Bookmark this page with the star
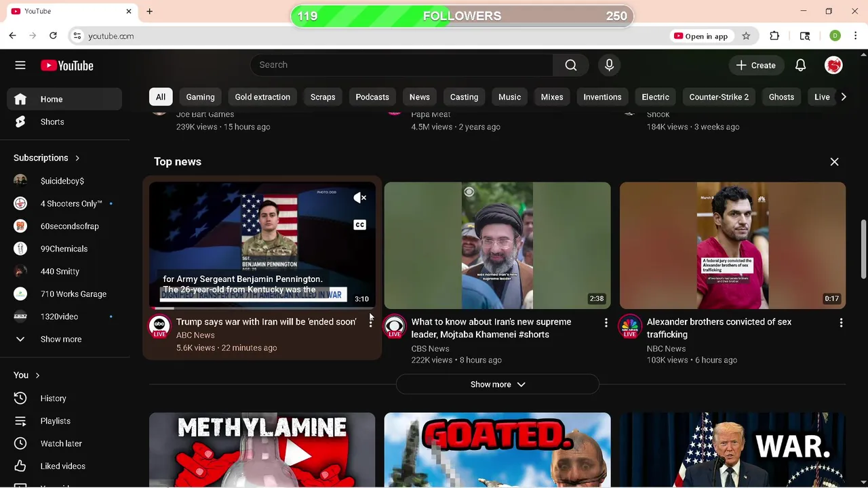Viewport: 868px width, 488px height. tap(746, 36)
